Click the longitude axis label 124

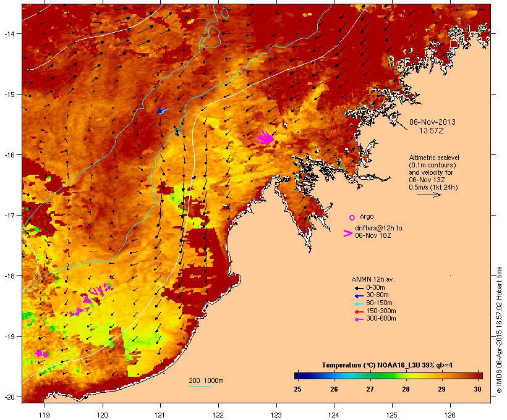334,415
